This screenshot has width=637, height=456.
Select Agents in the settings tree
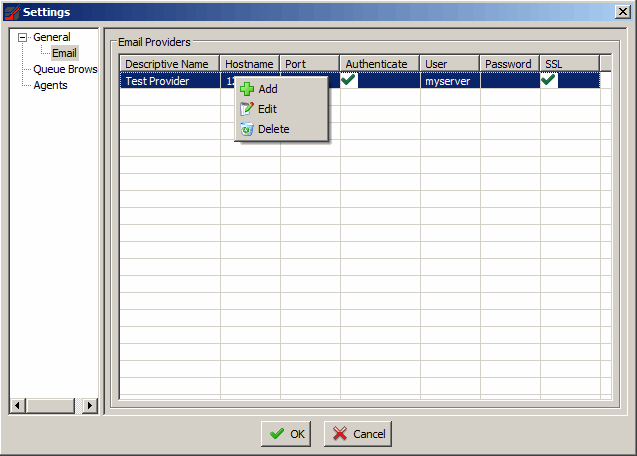coord(50,85)
